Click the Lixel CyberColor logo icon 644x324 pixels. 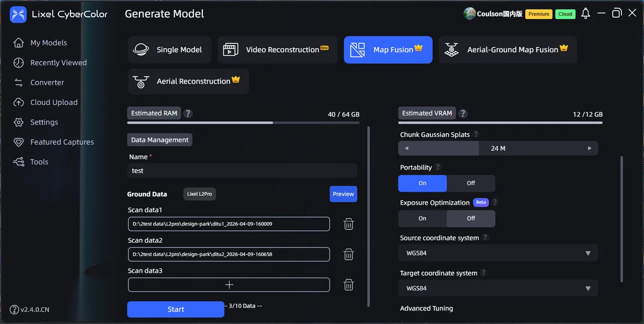[18, 15]
